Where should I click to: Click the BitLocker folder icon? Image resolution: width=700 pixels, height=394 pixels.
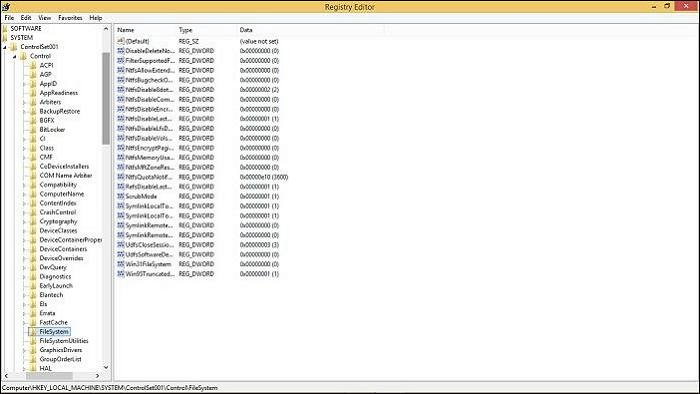[x=33, y=129]
